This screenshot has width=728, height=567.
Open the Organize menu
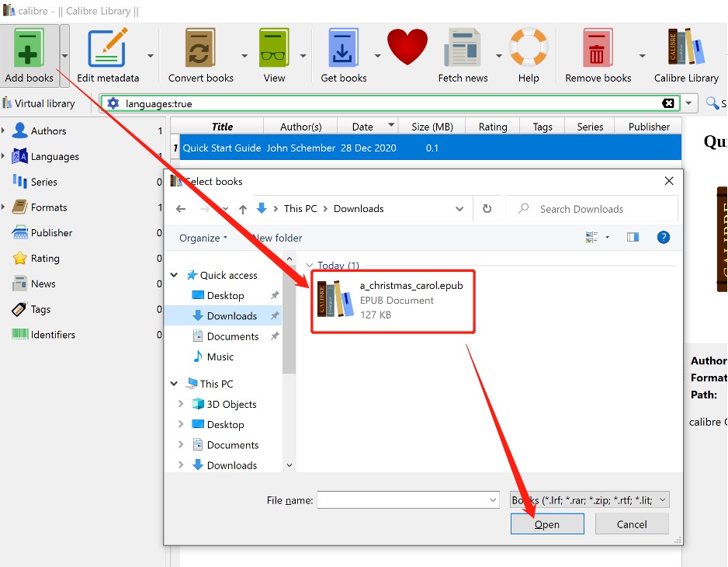tap(203, 238)
